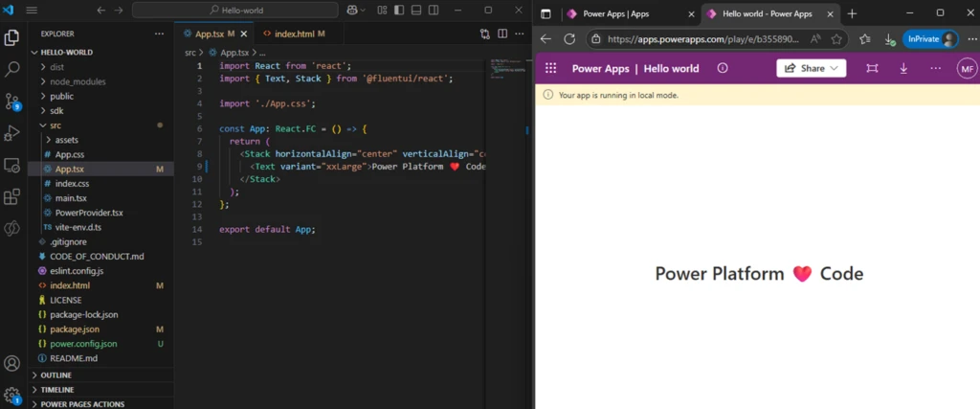Click the MF account avatar button
Image resolution: width=980 pixels, height=409 pixels.
(x=967, y=68)
